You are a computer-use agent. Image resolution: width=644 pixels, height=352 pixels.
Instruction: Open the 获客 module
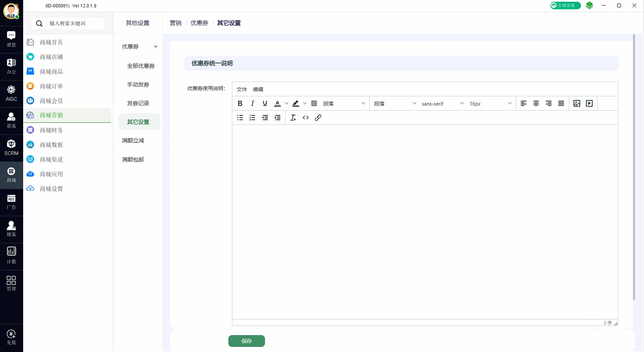pyautogui.click(x=11, y=120)
